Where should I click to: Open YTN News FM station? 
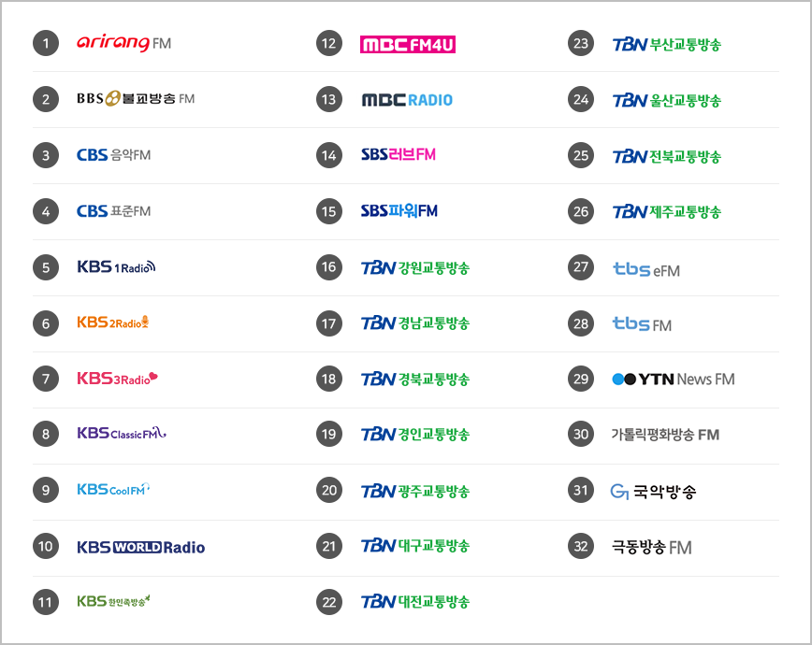coord(674,380)
